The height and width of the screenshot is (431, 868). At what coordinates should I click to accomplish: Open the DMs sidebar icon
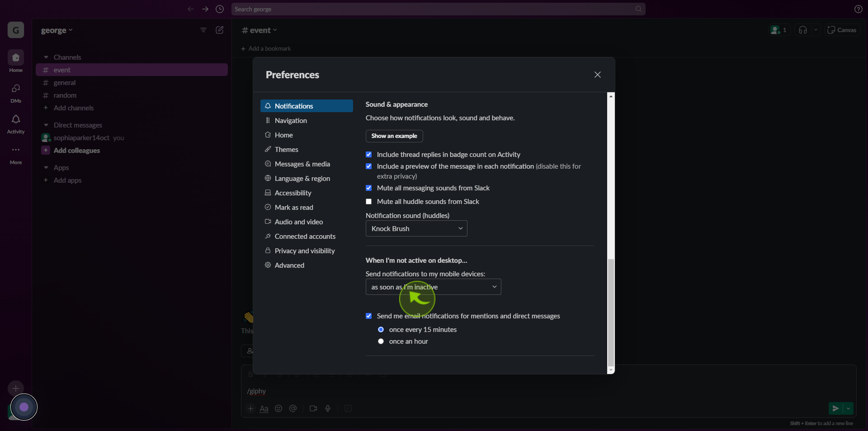point(16,89)
